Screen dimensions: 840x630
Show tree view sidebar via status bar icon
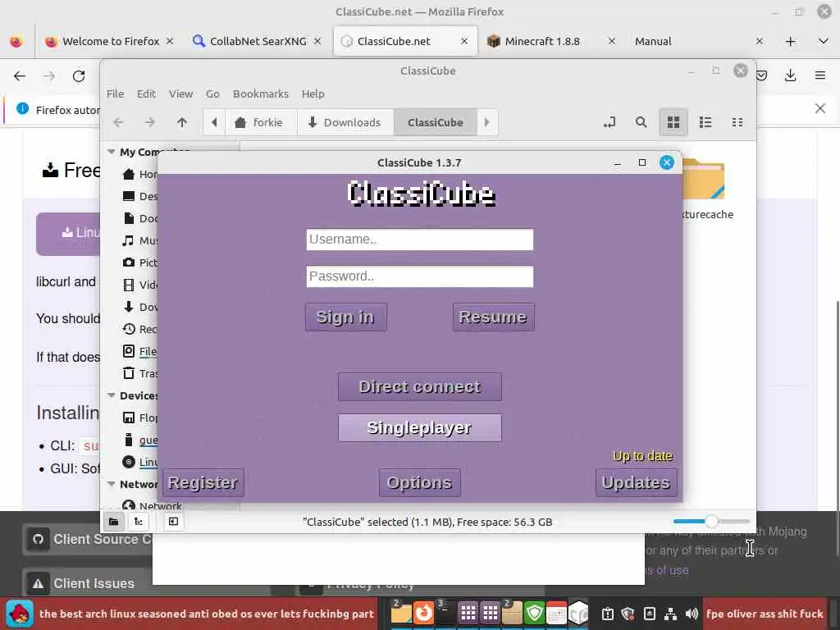click(x=138, y=522)
